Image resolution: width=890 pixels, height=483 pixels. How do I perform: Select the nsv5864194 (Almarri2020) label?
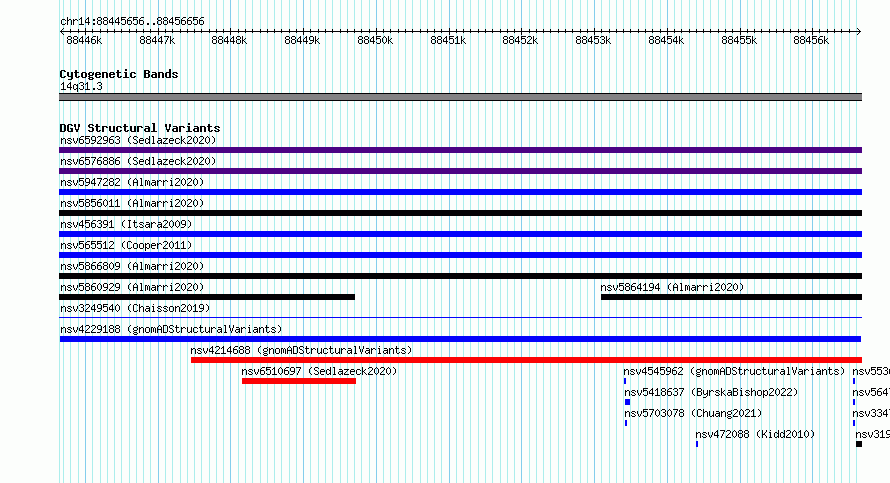[672, 287]
